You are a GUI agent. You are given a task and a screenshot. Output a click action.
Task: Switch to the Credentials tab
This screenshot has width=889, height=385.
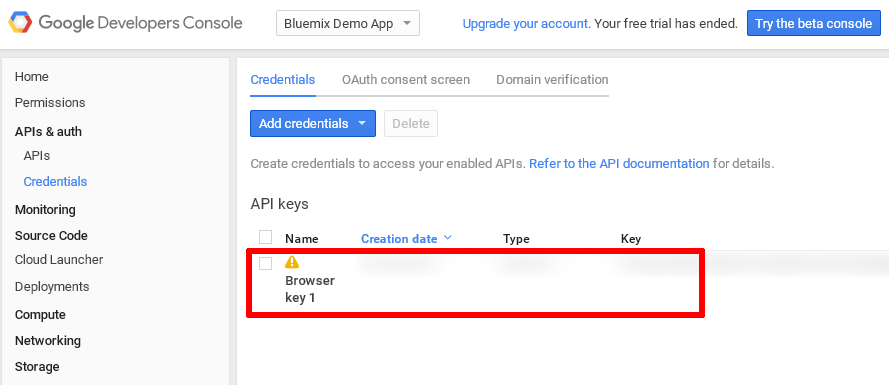click(x=283, y=80)
